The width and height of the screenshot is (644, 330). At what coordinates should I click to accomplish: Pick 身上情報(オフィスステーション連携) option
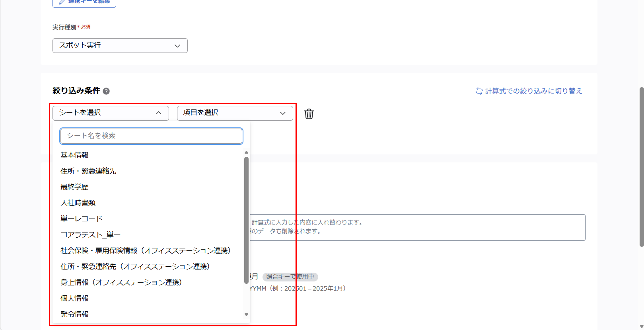pyautogui.click(x=121, y=282)
